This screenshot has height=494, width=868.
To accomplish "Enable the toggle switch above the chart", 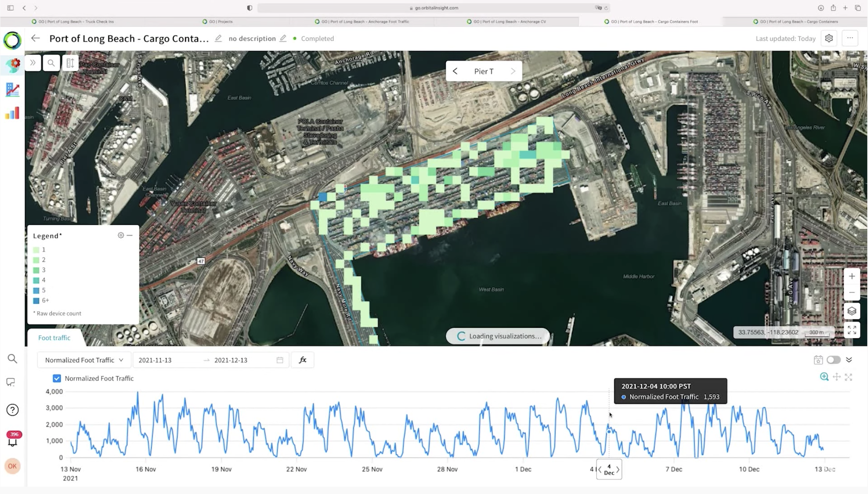I will click(x=834, y=360).
